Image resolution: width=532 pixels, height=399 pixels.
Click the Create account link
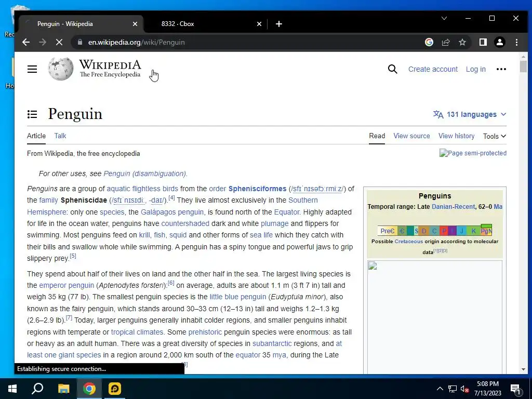[433, 69]
